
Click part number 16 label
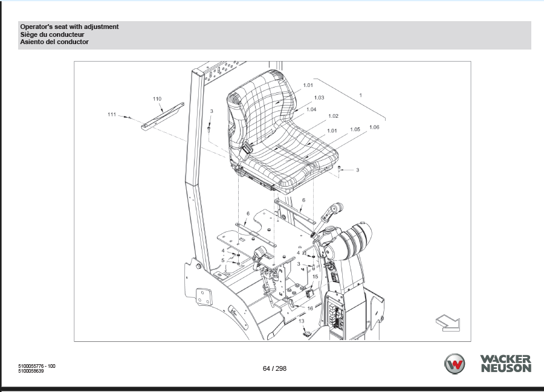pyautogui.click(x=310, y=308)
